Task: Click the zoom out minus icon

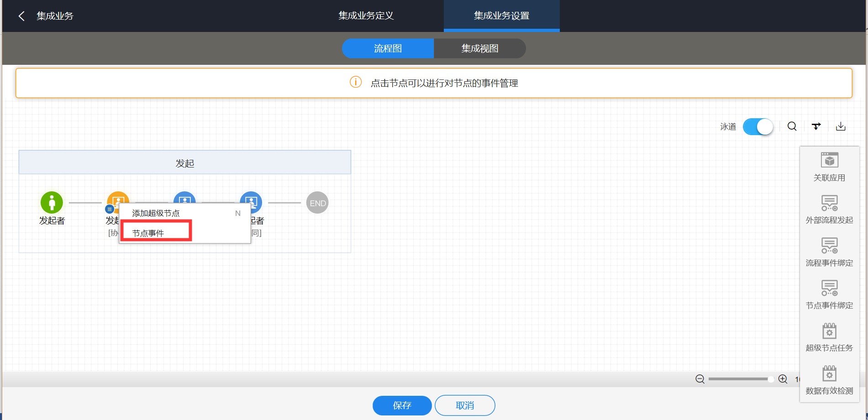Action: click(700, 379)
